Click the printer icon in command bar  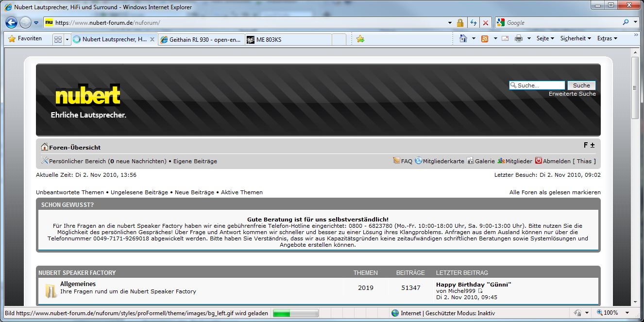point(519,39)
